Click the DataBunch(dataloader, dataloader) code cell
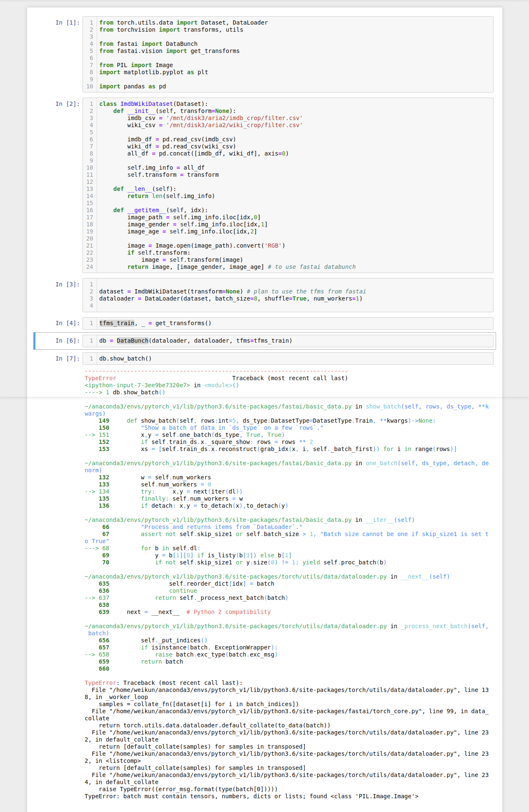The width and height of the screenshot is (529, 812). [x=292, y=341]
